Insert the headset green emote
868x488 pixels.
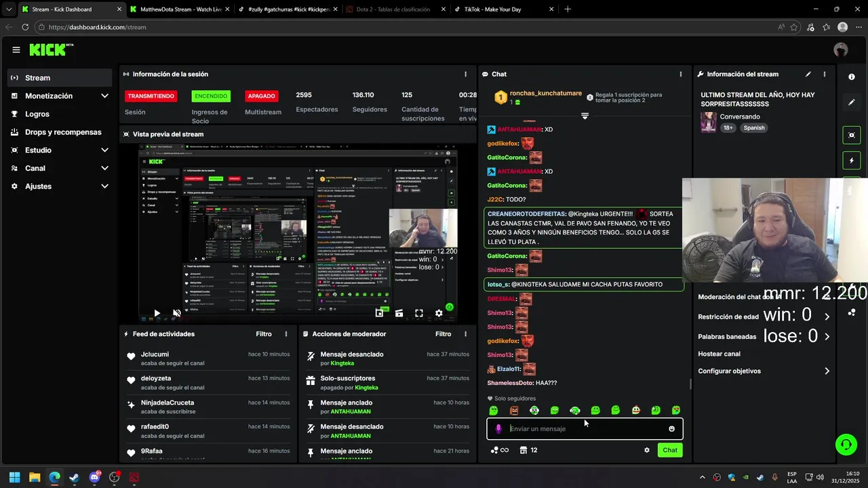pos(575,410)
